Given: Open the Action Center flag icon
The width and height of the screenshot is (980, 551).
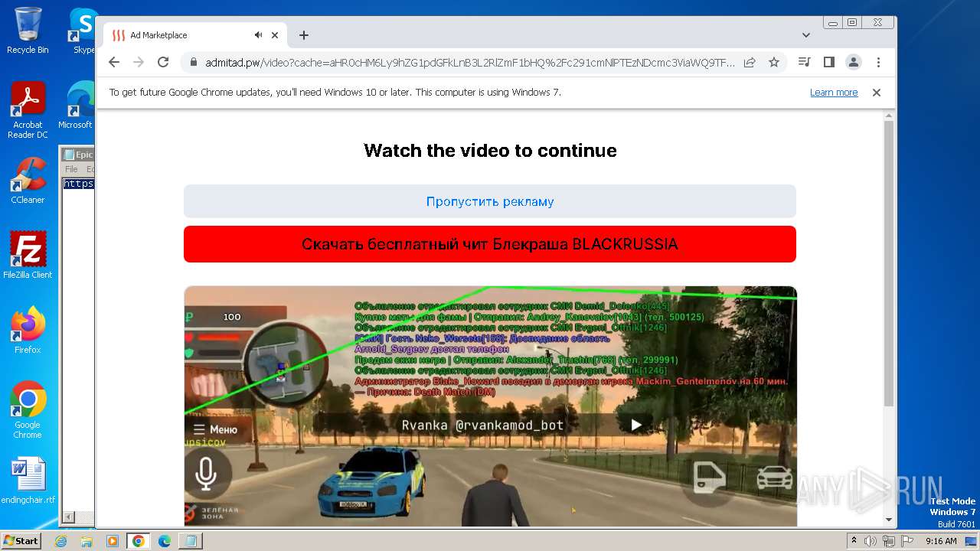Looking at the screenshot, I should tap(906, 541).
